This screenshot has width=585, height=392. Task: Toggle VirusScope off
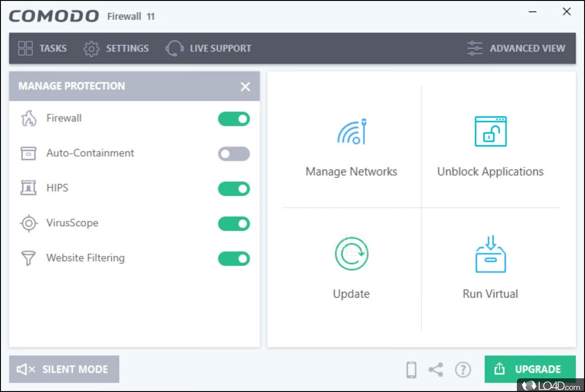tap(234, 223)
